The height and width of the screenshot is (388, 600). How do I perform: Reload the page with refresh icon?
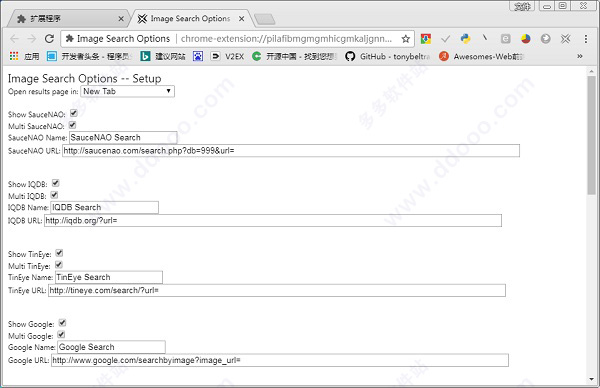coord(49,39)
